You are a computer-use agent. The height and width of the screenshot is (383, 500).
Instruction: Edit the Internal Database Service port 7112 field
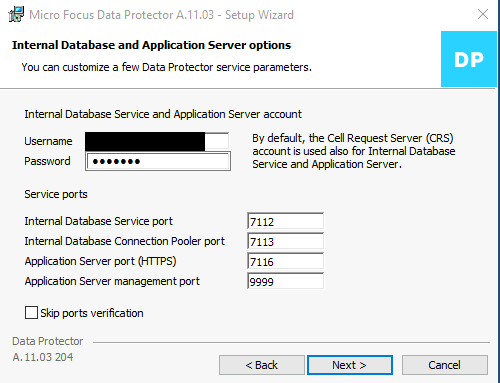(x=285, y=221)
